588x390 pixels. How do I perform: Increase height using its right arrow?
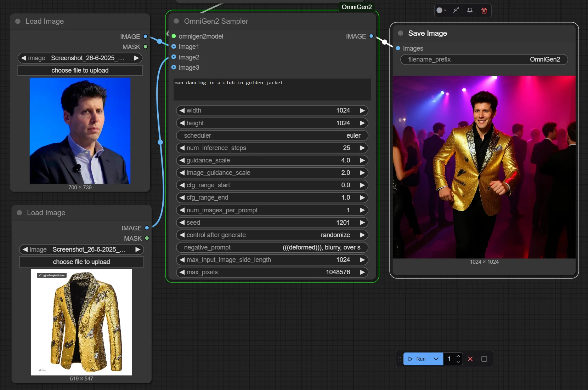click(x=362, y=123)
